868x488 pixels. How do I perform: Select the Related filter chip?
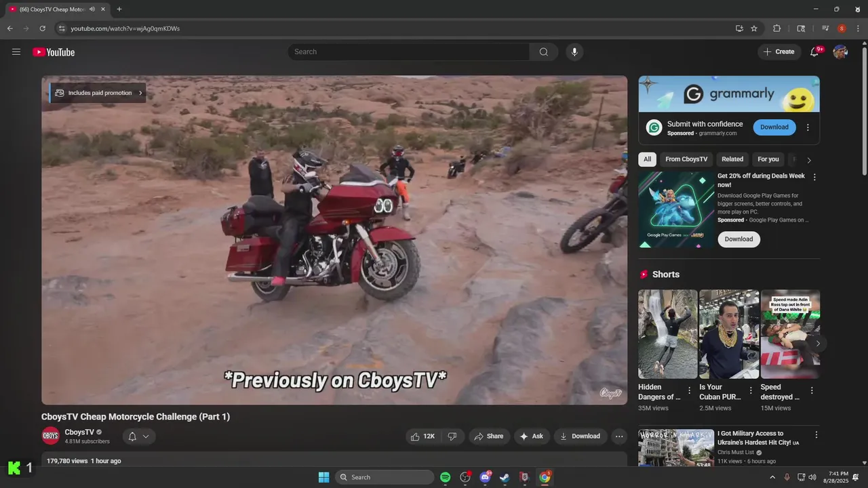(x=732, y=159)
